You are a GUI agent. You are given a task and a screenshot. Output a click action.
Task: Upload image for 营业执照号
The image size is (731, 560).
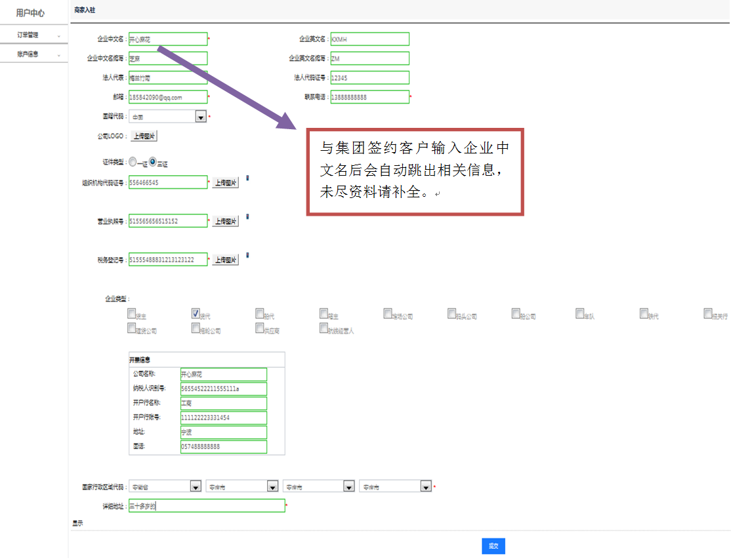click(225, 222)
